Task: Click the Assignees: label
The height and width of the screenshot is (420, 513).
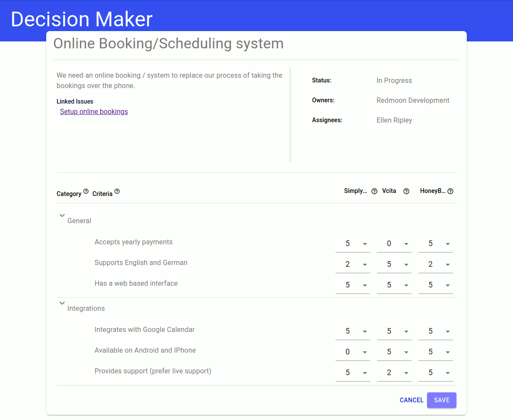Action: click(x=327, y=120)
